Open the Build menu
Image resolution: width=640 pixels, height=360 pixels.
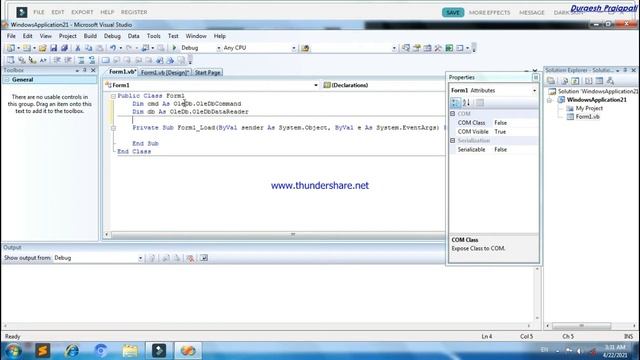[90, 36]
